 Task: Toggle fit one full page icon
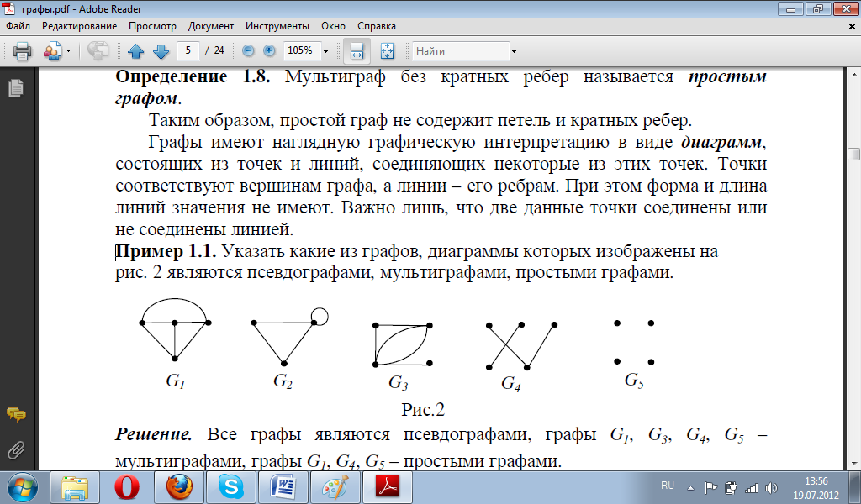[387, 51]
